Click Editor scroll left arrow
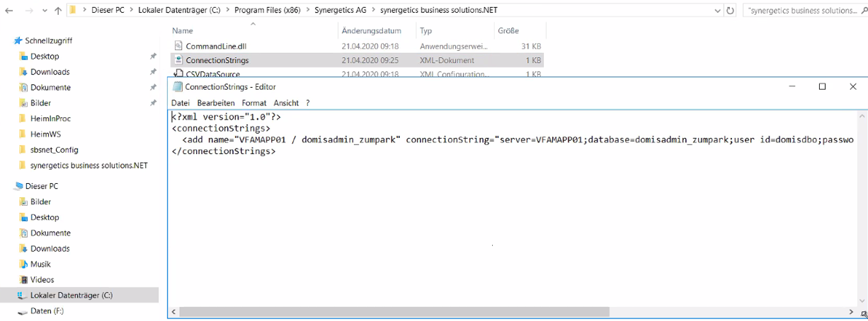The image size is (868, 321). pyautogui.click(x=173, y=312)
